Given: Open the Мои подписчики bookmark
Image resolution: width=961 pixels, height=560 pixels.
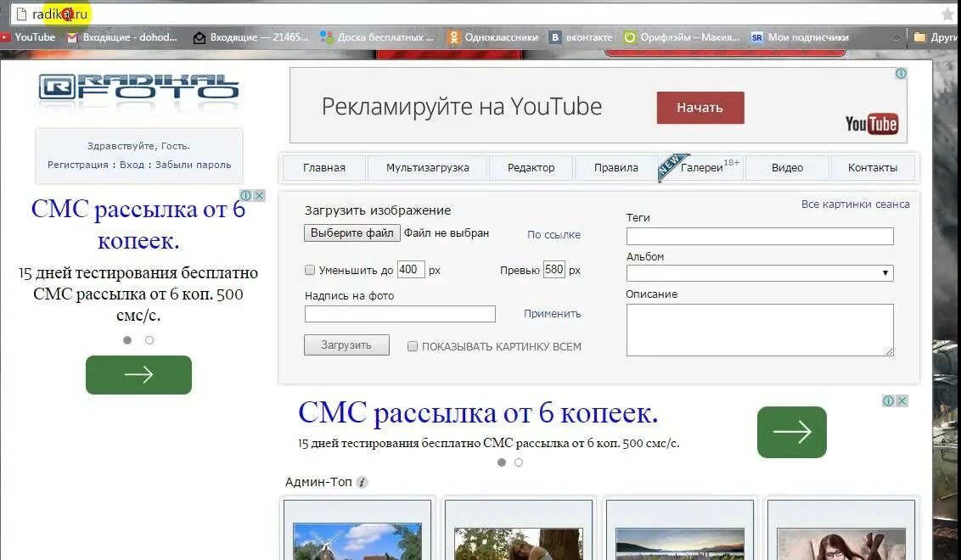Looking at the screenshot, I should tap(800, 37).
